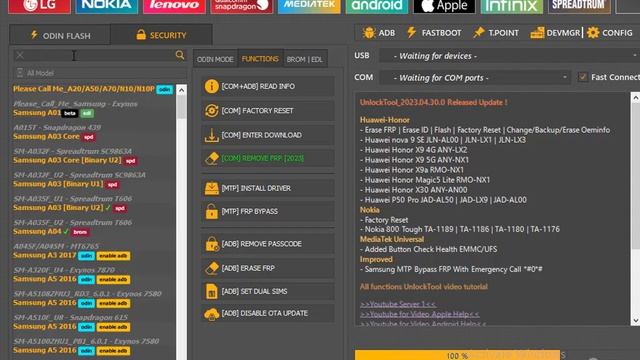The width and height of the screenshot is (640, 360).
Task: Run [MTP] FRP Bypass
Action: pyautogui.click(x=268, y=211)
